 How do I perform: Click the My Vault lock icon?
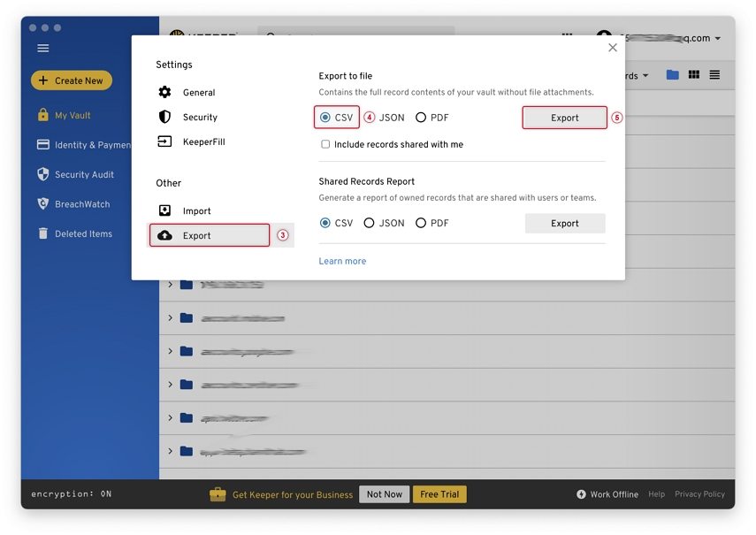(x=43, y=115)
